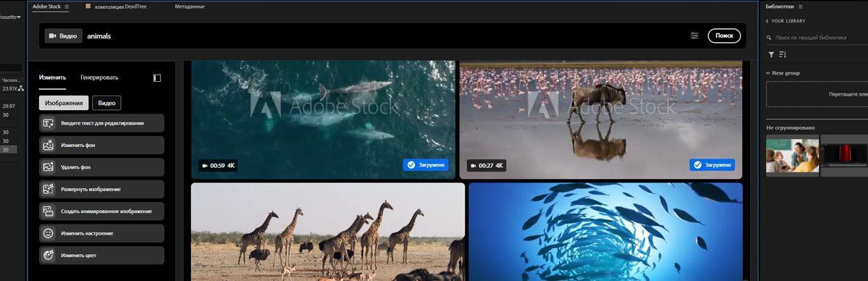Click the Не сгруппировано heading
868x281 pixels.
tap(791, 128)
